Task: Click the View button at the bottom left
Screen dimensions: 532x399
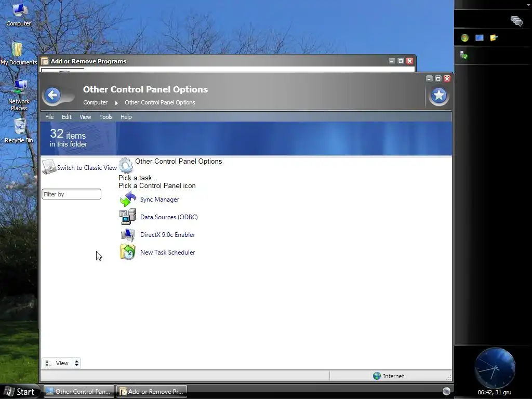Action: click(57, 363)
